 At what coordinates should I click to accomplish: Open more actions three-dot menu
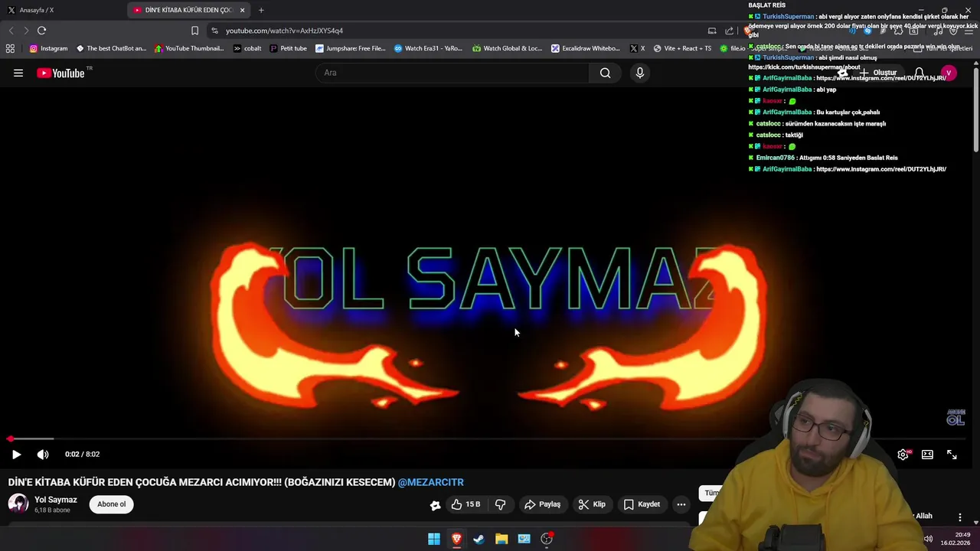click(681, 504)
